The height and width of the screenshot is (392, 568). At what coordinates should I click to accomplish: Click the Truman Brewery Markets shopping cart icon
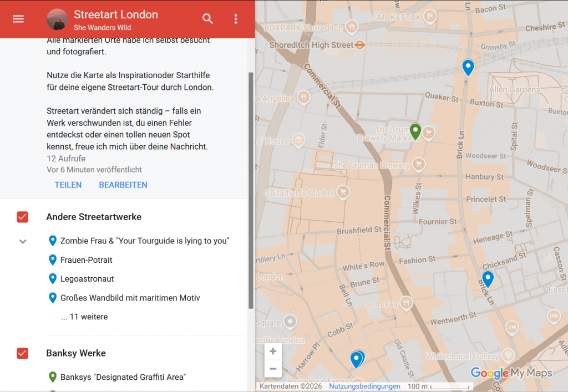pos(429,133)
